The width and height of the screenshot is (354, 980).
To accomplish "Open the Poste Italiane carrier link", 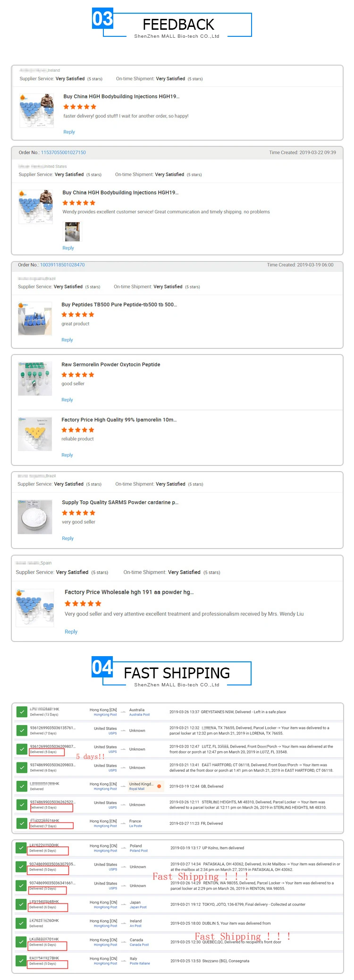I will [140, 963].
